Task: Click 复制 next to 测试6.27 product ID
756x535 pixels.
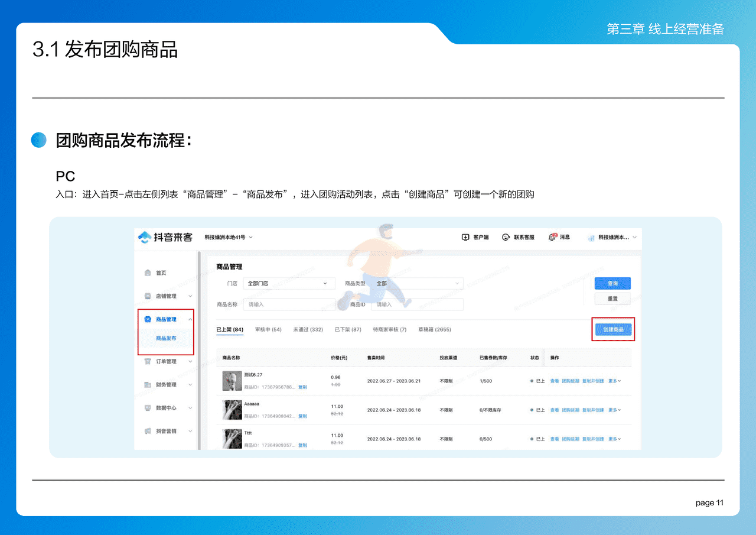Action: (x=302, y=387)
